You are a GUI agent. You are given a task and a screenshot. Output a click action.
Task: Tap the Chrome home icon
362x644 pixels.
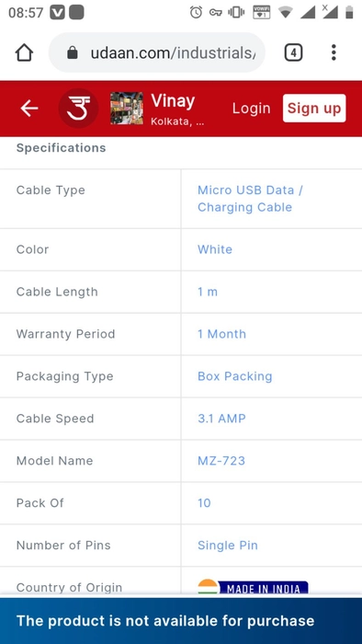coord(24,52)
